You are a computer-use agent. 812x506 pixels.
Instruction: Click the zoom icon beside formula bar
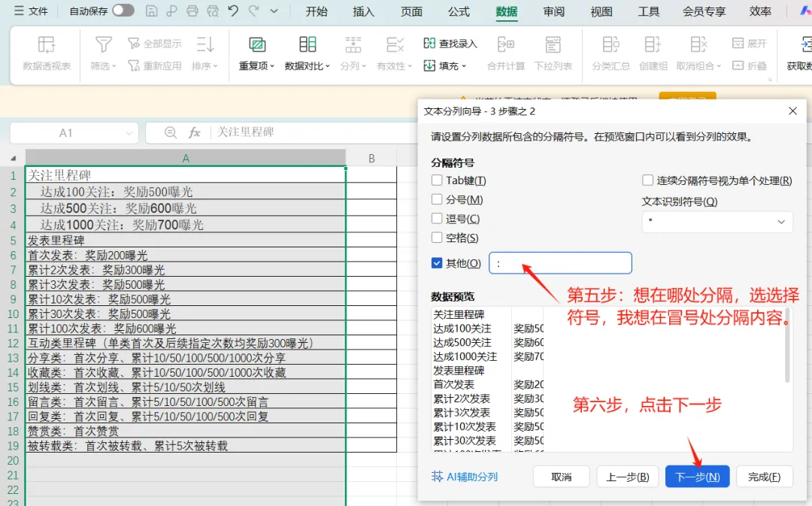pos(171,132)
